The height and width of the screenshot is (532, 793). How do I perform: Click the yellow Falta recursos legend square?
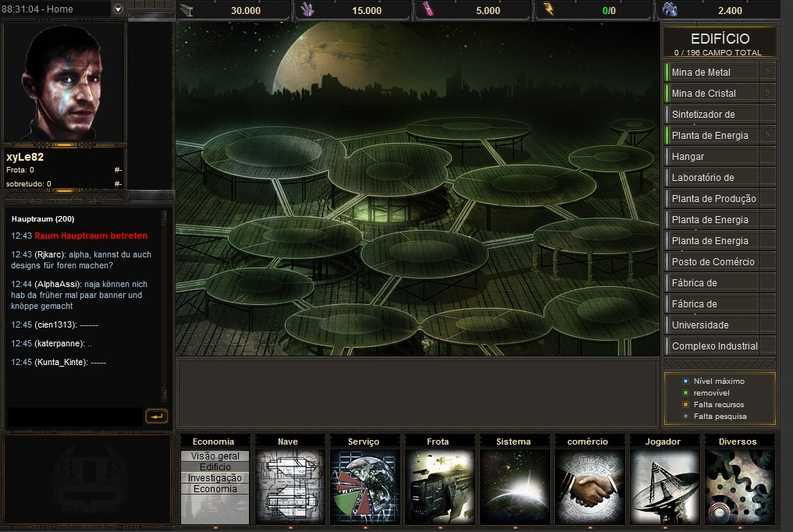click(686, 404)
